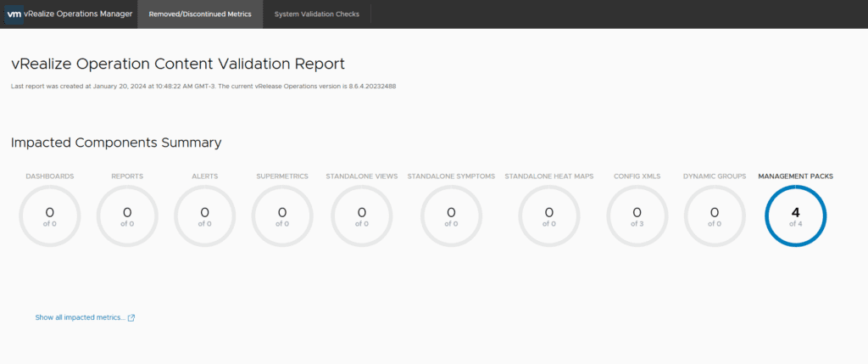Click the REPORTS label
The width and height of the screenshot is (868, 364).
(x=127, y=176)
